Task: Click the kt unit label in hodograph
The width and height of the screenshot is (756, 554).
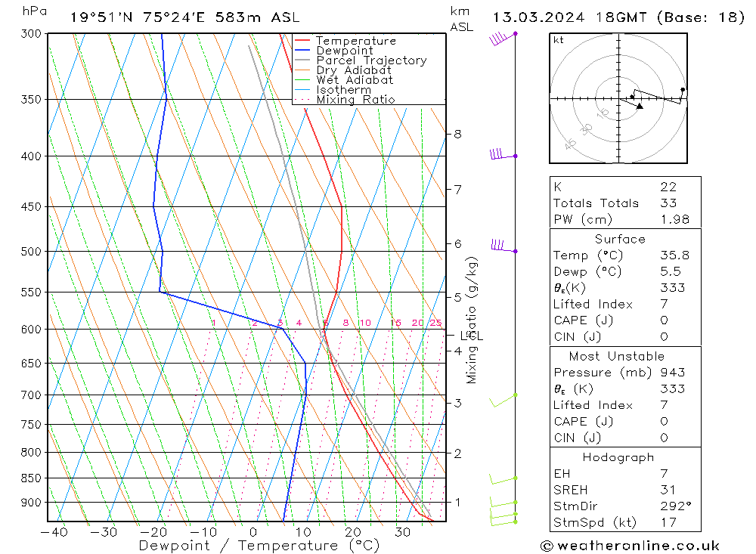Action: [x=559, y=40]
